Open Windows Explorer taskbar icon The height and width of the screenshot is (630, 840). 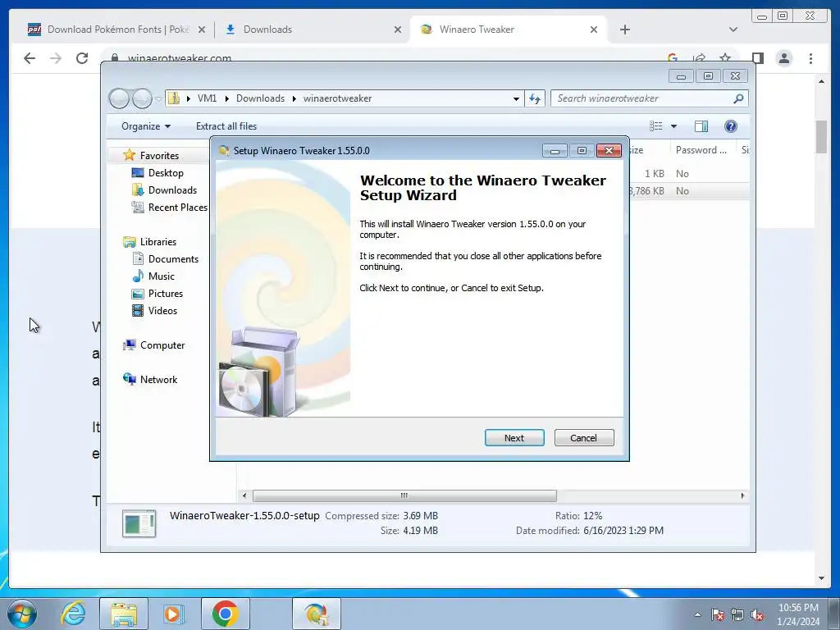coord(124,614)
